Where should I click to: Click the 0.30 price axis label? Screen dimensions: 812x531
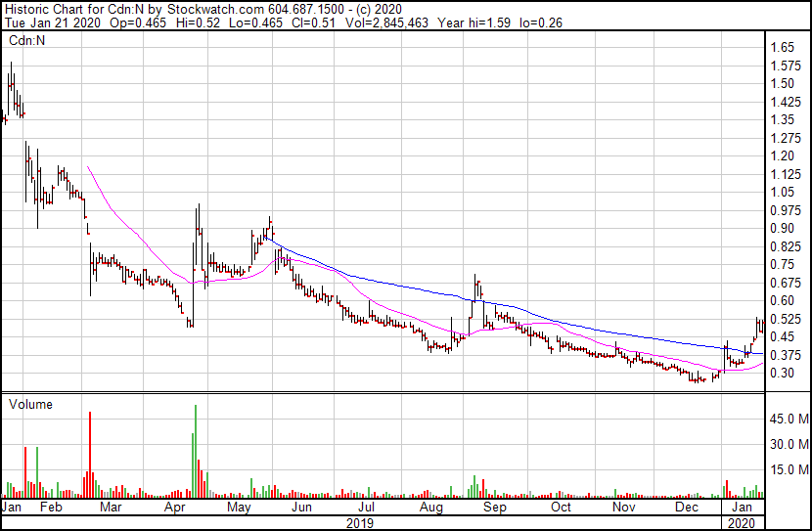[x=782, y=374]
